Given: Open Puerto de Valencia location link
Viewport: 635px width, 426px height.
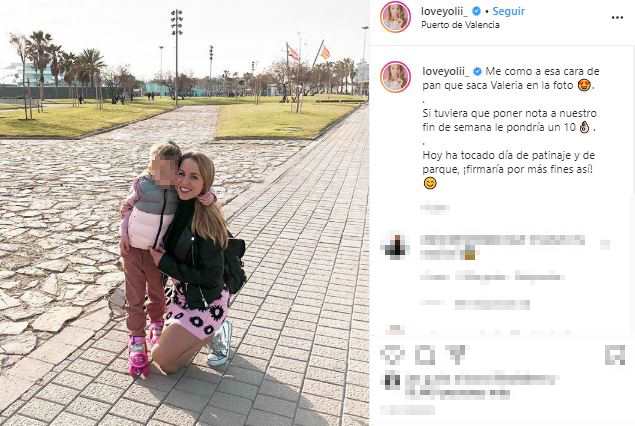Looking at the screenshot, I should (x=460, y=25).
